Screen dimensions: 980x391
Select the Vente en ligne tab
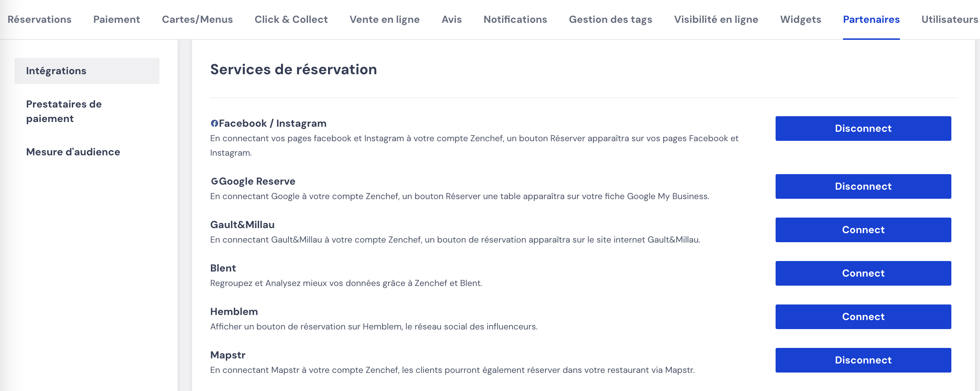pyautogui.click(x=384, y=20)
